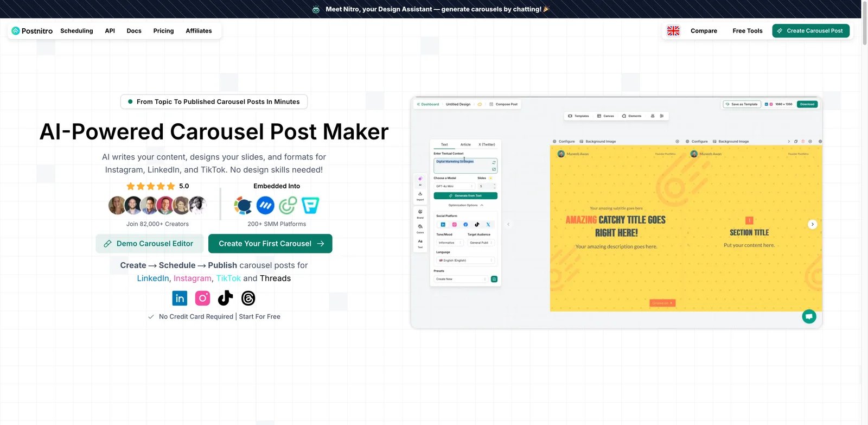Open Canvas in the editor top toolbar
Viewport: 868px width, 425px height.
(605, 116)
